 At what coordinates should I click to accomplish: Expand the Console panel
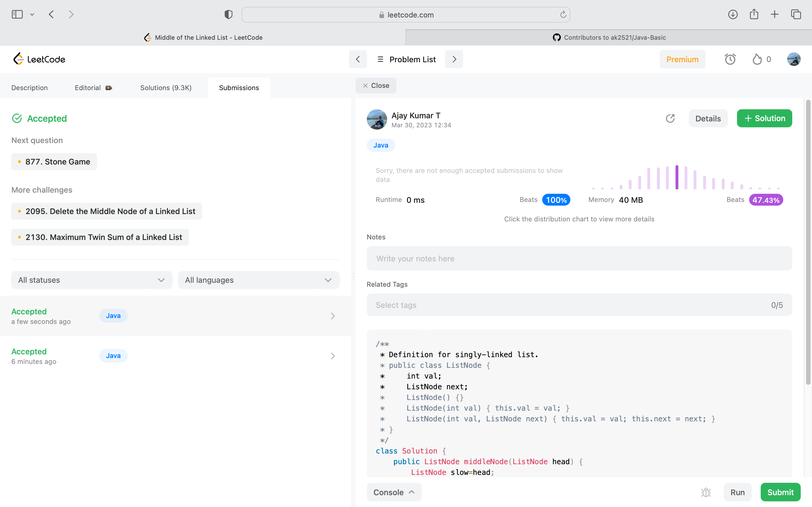point(394,492)
